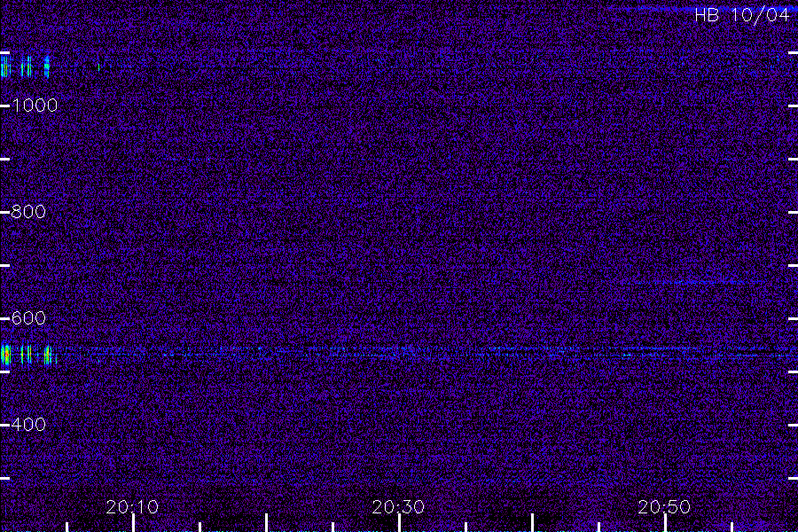Click the bright signal burst above 1000
Screen dimensions: 798x532
click(25, 66)
